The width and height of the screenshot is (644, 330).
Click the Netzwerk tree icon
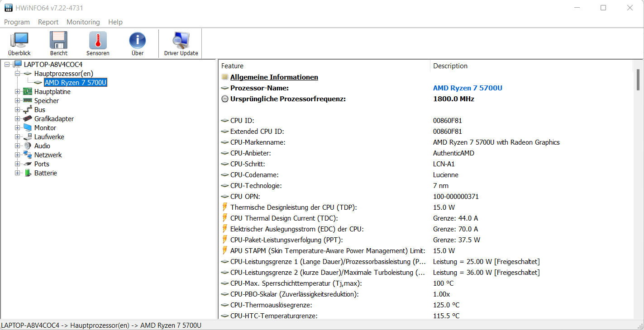tap(28, 155)
